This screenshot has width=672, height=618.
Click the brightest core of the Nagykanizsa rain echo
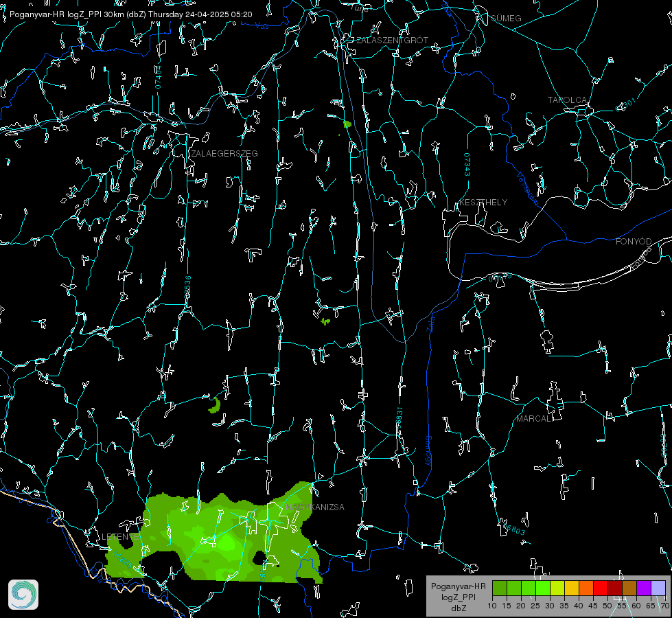226,545
